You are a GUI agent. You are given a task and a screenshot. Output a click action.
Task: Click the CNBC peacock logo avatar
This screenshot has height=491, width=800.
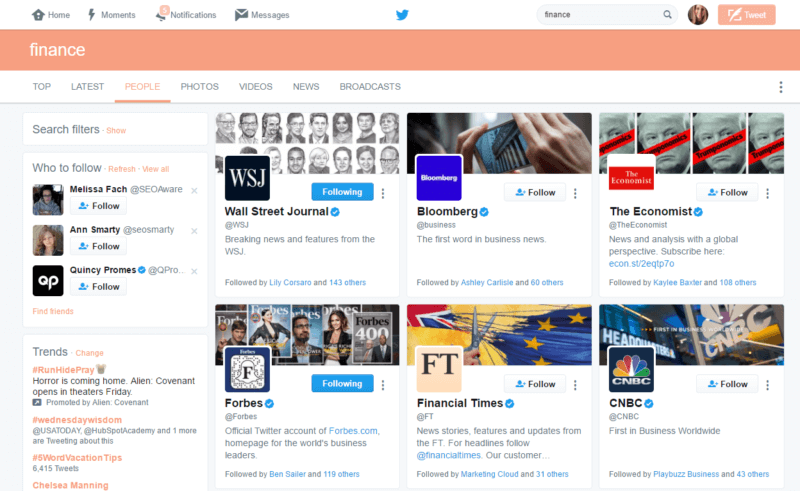pos(632,370)
